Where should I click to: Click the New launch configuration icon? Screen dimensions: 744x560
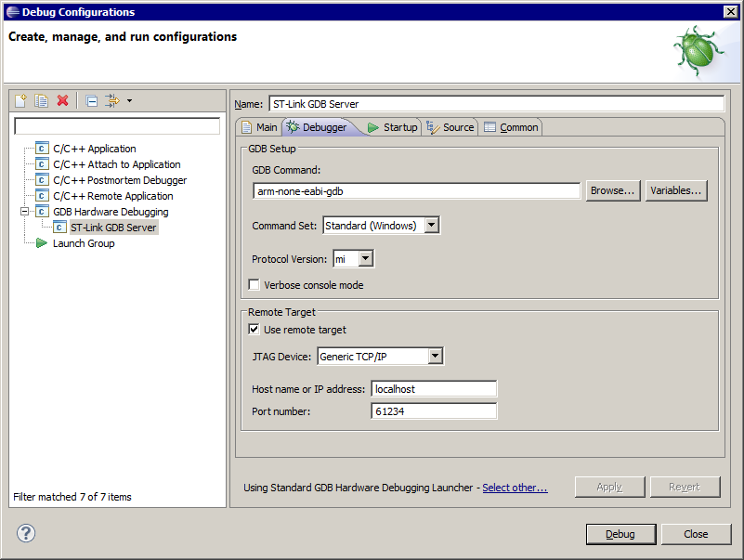pos(20,100)
